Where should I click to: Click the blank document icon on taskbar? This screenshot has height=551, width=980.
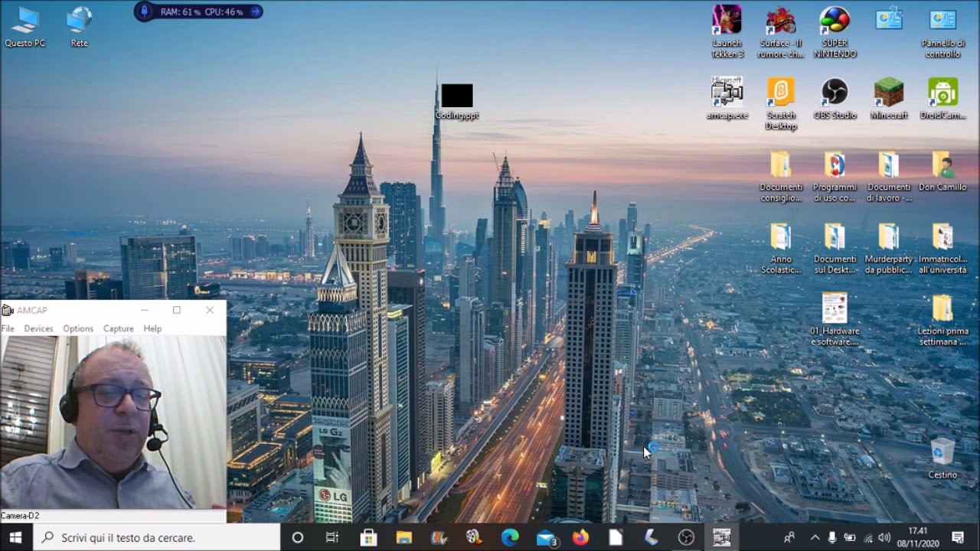click(x=616, y=537)
